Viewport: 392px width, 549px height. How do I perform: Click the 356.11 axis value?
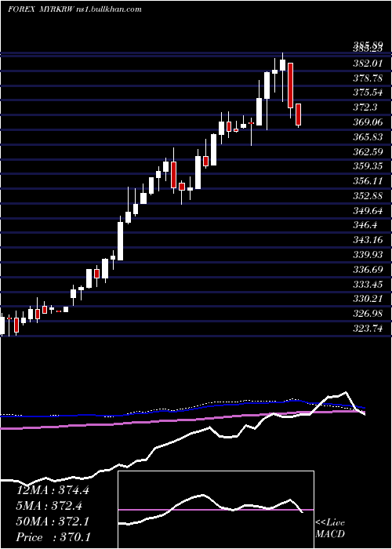(x=367, y=181)
